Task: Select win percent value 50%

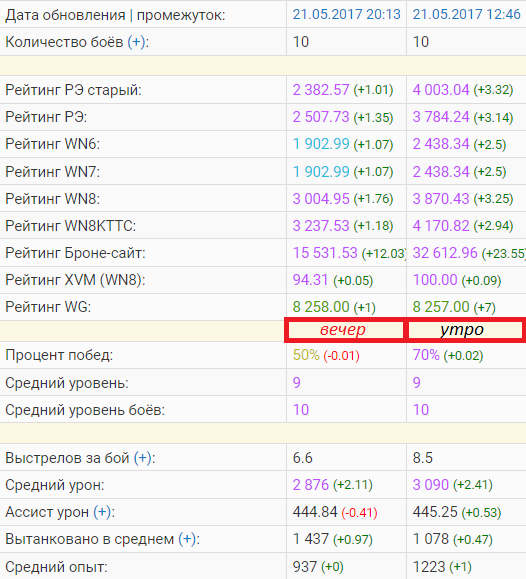Action: pos(306,355)
